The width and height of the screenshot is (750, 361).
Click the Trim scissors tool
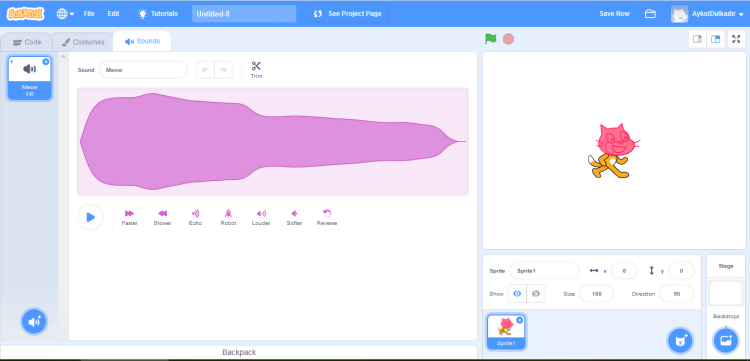click(256, 70)
